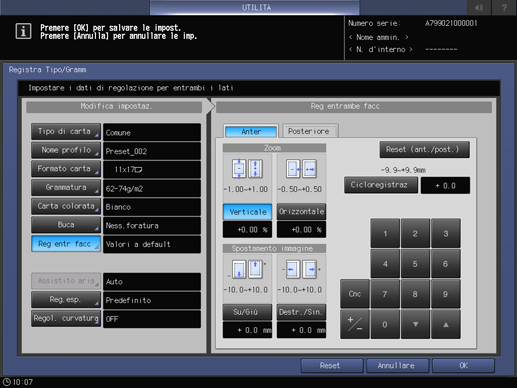
Task: Click the '62-74g/m2' weight value
Action: coord(152,188)
